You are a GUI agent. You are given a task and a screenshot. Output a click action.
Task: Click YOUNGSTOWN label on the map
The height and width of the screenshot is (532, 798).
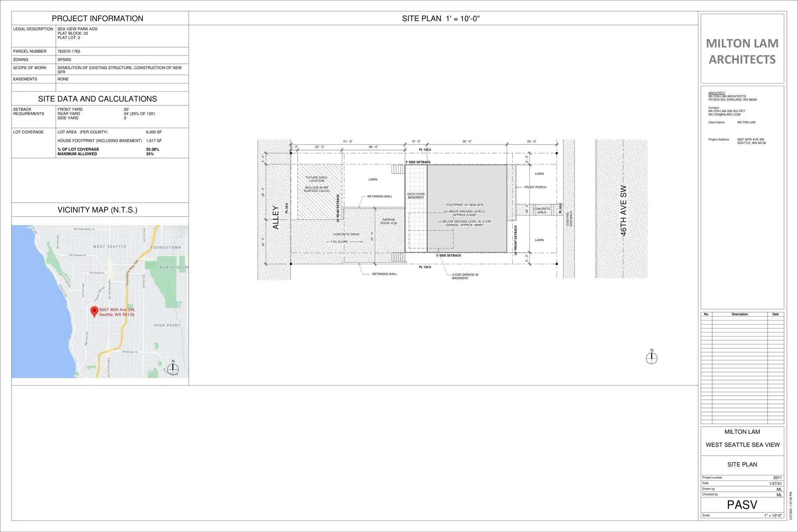(x=166, y=247)
